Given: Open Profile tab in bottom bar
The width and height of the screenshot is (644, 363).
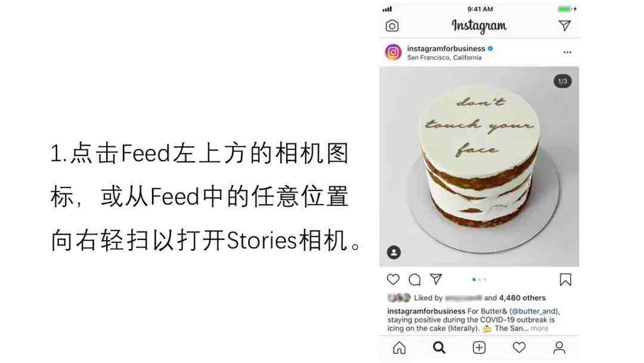Looking at the screenshot, I should click(x=559, y=348).
